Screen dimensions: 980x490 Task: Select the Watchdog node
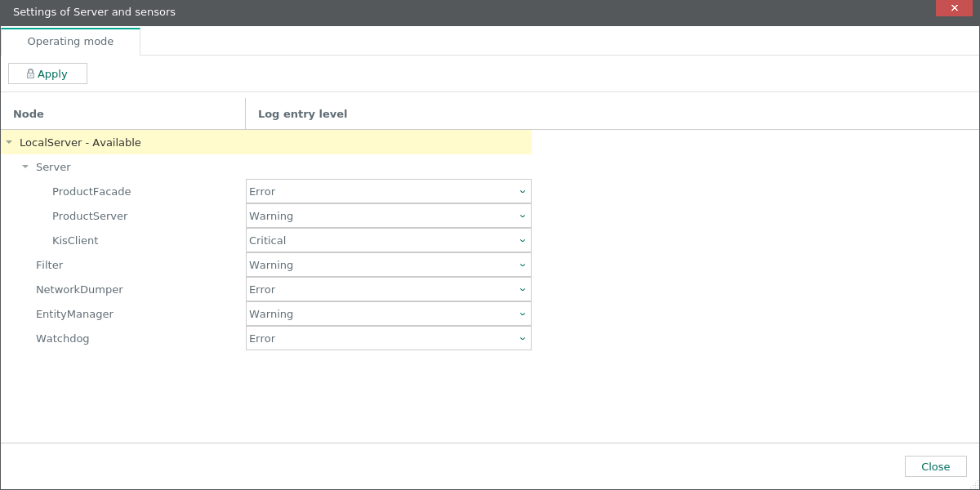tap(63, 338)
